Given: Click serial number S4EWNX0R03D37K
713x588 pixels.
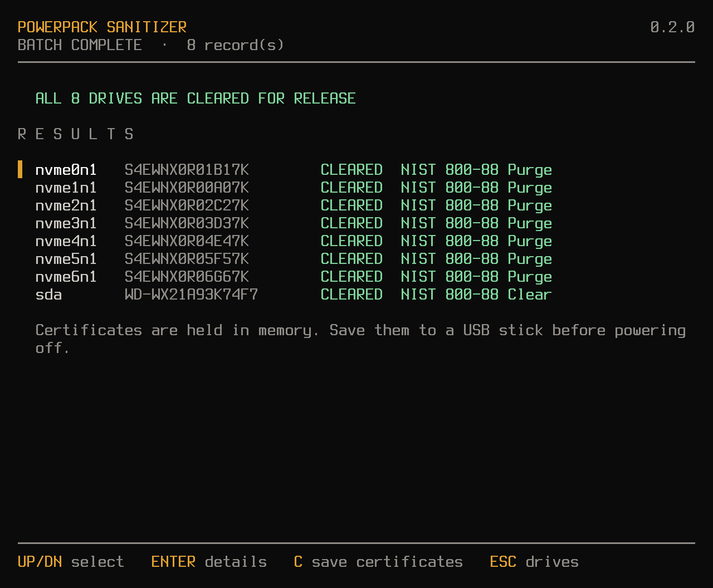Looking at the screenshot, I should click(x=187, y=223).
